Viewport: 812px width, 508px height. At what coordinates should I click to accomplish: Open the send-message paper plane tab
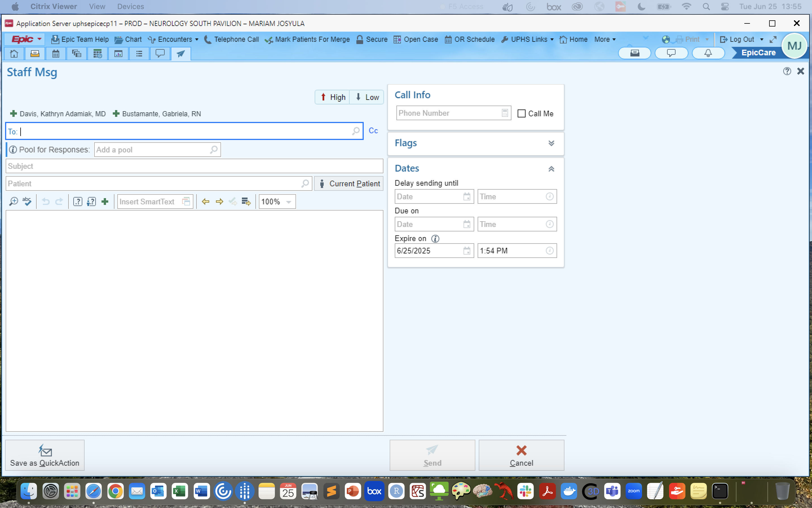pyautogui.click(x=180, y=54)
